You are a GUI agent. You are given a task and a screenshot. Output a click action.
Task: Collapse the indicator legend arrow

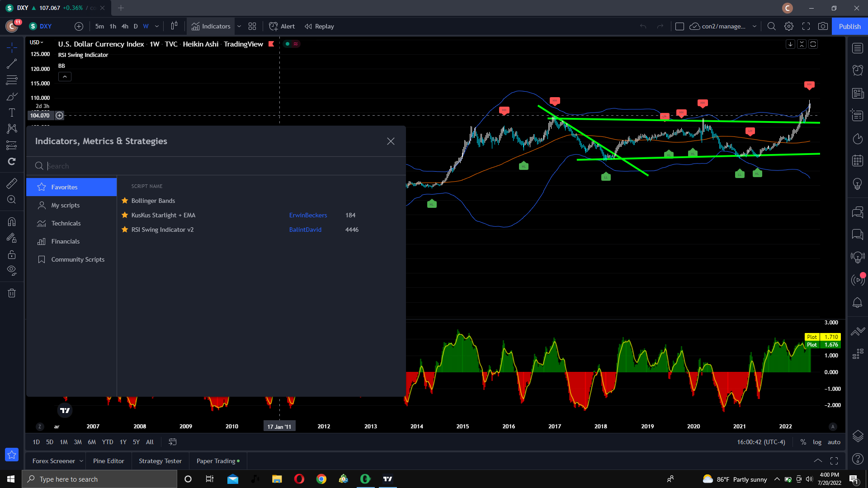point(65,77)
